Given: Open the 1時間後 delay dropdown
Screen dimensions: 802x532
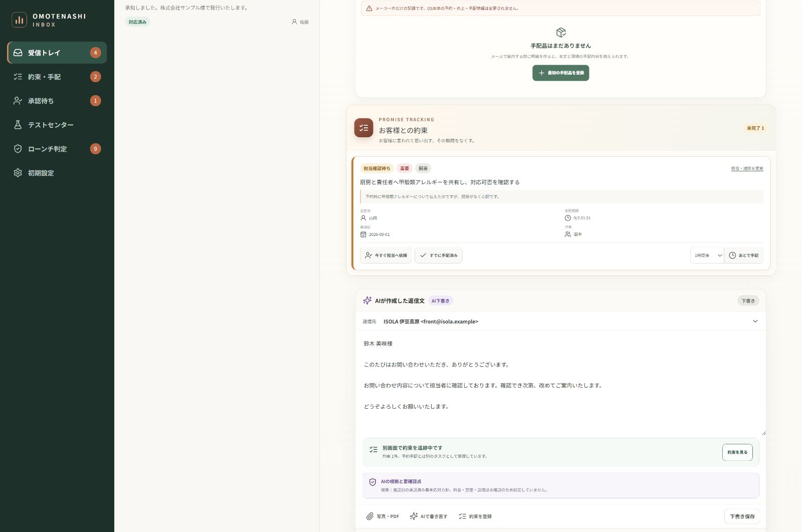Looking at the screenshot, I should 707,255.
